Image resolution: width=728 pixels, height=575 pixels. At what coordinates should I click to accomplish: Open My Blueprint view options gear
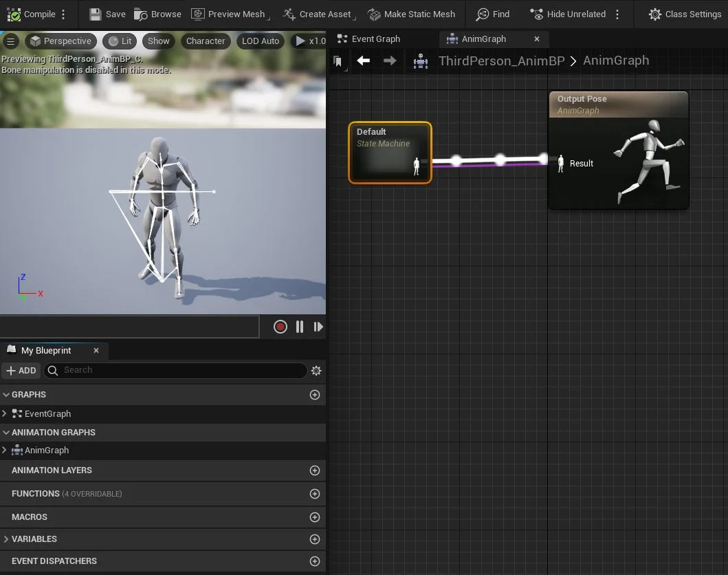click(x=316, y=371)
